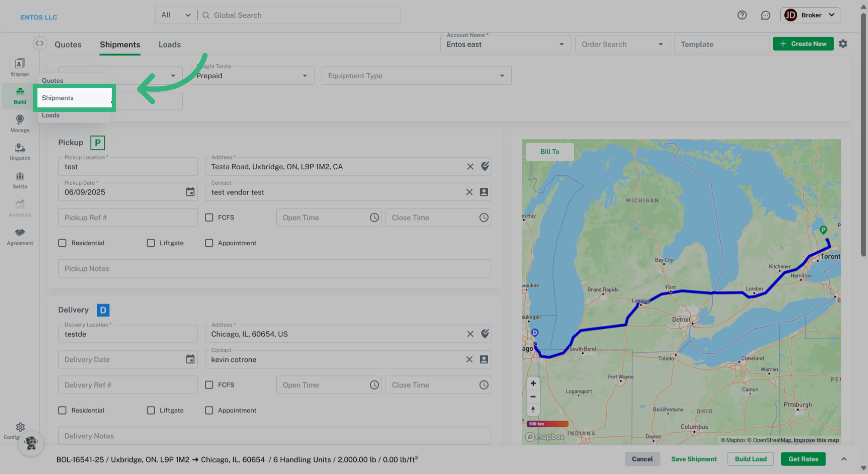868x474 pixels.
Task: Open the Account Name dropdown
Action: (x=505, y=44)
